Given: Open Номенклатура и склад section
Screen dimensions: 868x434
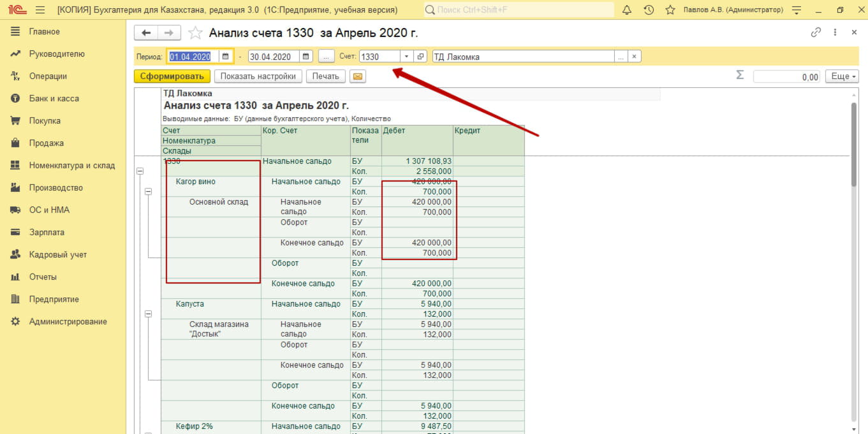Looking at the screenshot, I should (71, 166).
